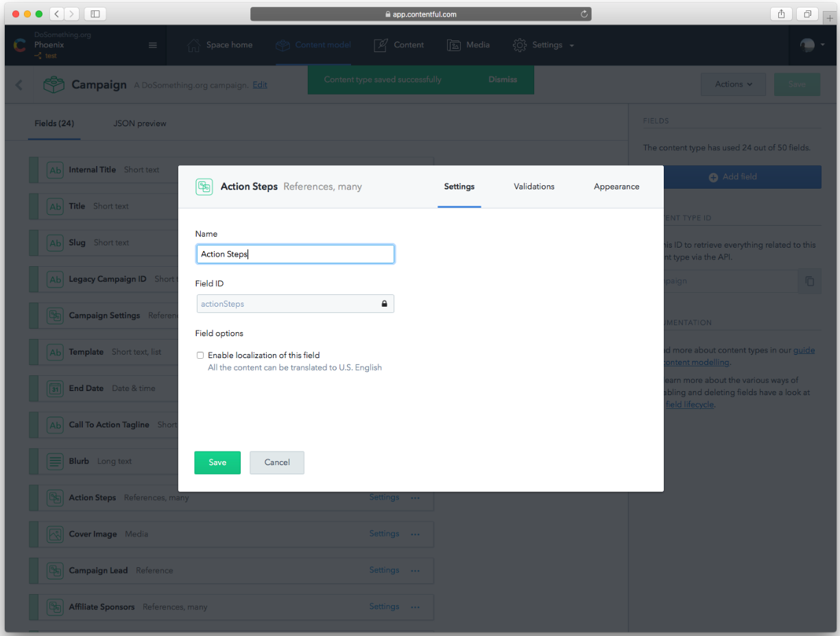Open Settings for Affiliate Sponsors field
The width and height of the screenshot is (840, 636).
click(x=384, y=606)
